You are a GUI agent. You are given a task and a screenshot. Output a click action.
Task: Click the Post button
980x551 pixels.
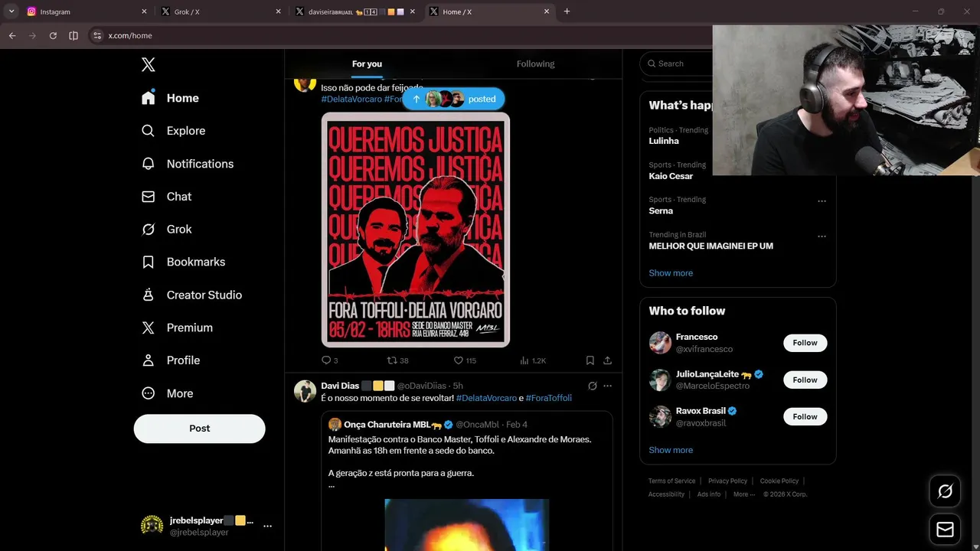[x=199, y=429]
